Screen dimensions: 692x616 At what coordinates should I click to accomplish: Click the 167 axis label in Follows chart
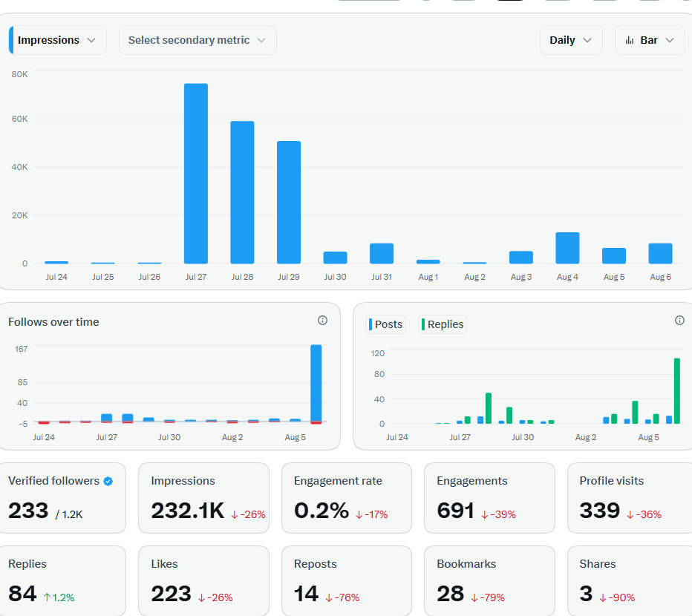[22, 349]
